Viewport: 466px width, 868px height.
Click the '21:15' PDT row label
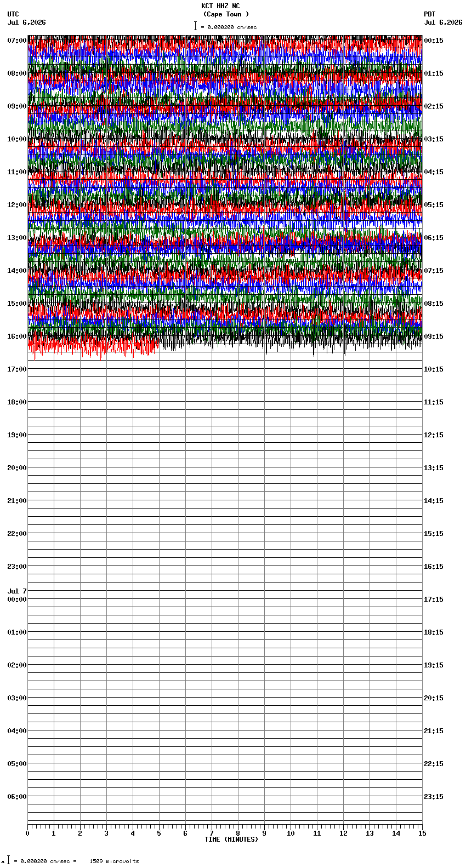[x=434, y=731]
